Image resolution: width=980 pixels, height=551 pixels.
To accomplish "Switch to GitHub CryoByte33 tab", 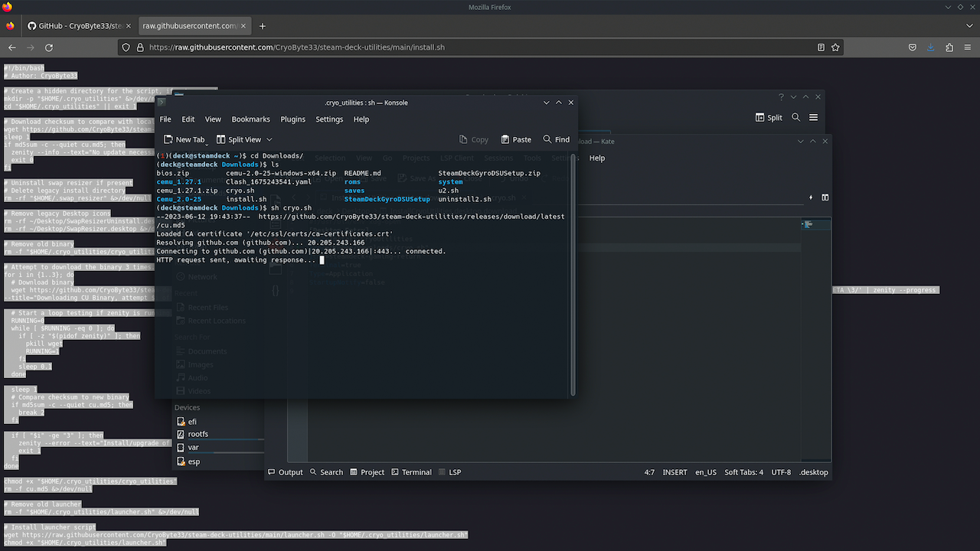I will tap(77, 26).
